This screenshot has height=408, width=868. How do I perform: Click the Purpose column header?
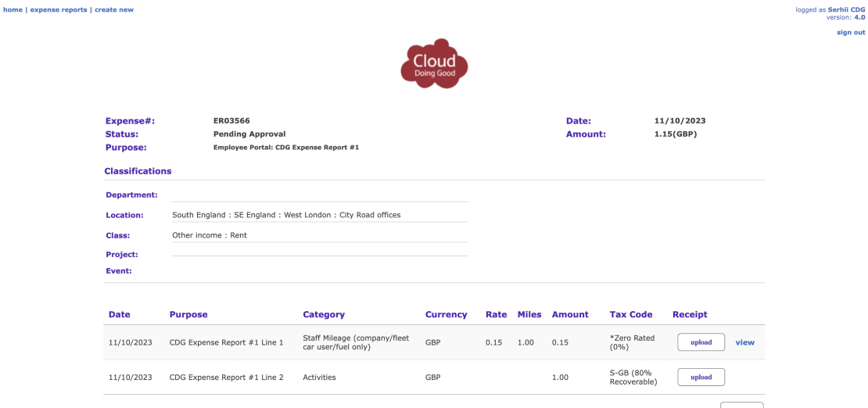pyautogui.click(x=188, y=314)
